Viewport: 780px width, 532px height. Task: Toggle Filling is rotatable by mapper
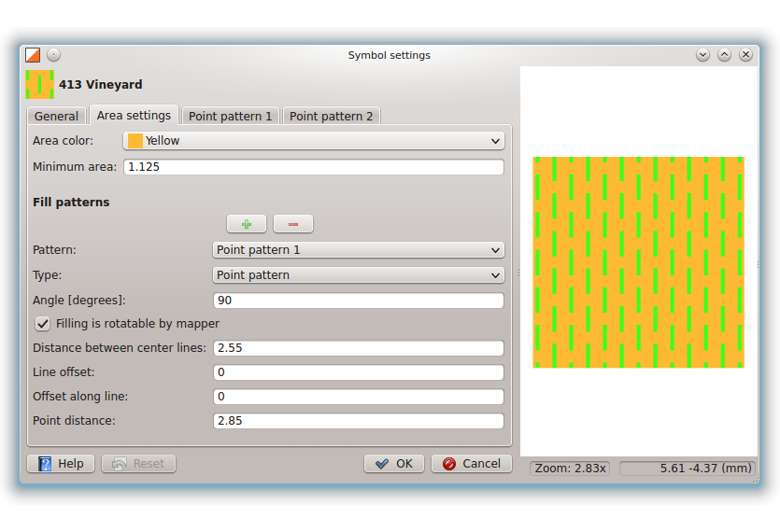click(x=43, y=324)
